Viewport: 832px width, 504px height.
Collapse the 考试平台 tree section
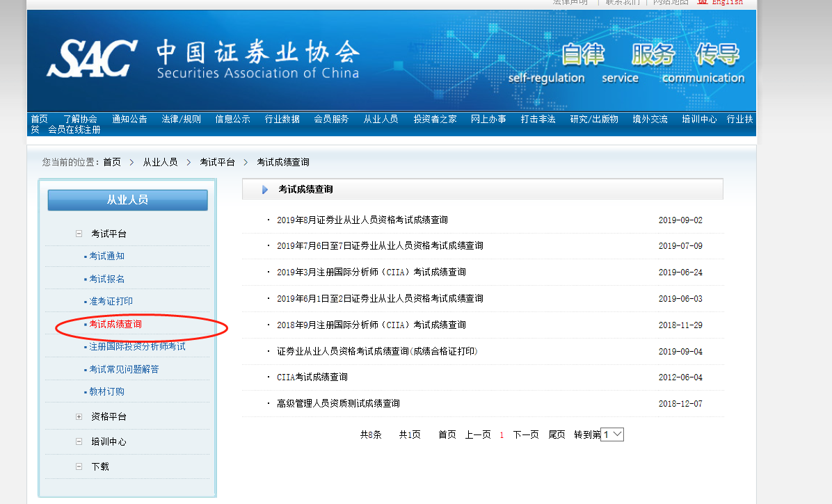[79, 234]
